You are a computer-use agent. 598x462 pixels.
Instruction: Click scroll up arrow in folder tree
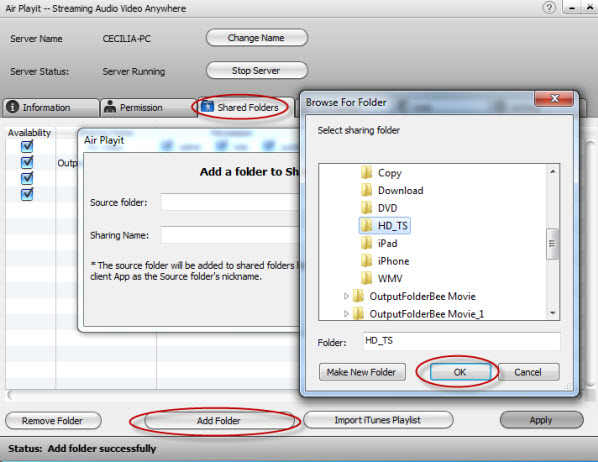(553, 172)
